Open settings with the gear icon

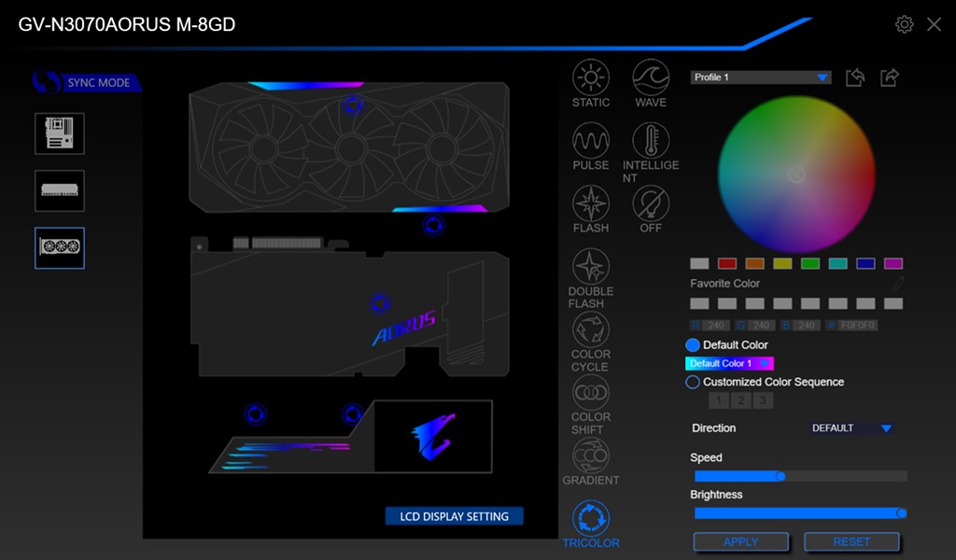click(x=904, y=24)
